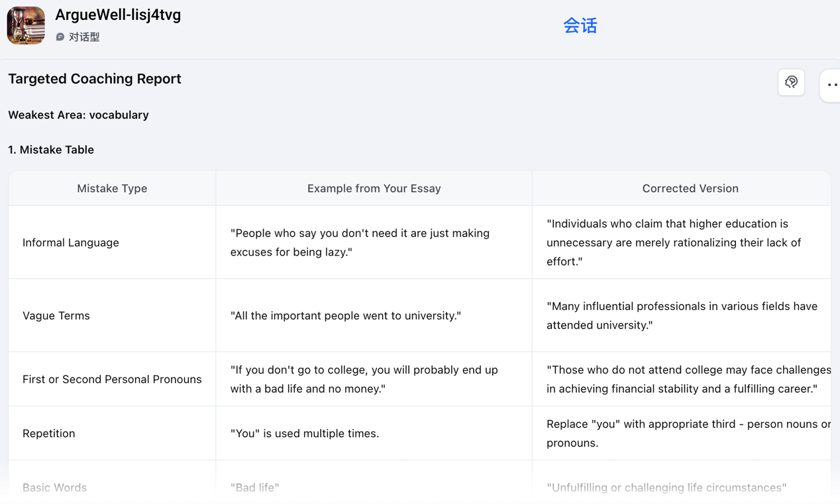840x504 pixels.
Task: Select the Informal Language row cell
Action: point(71,242)
